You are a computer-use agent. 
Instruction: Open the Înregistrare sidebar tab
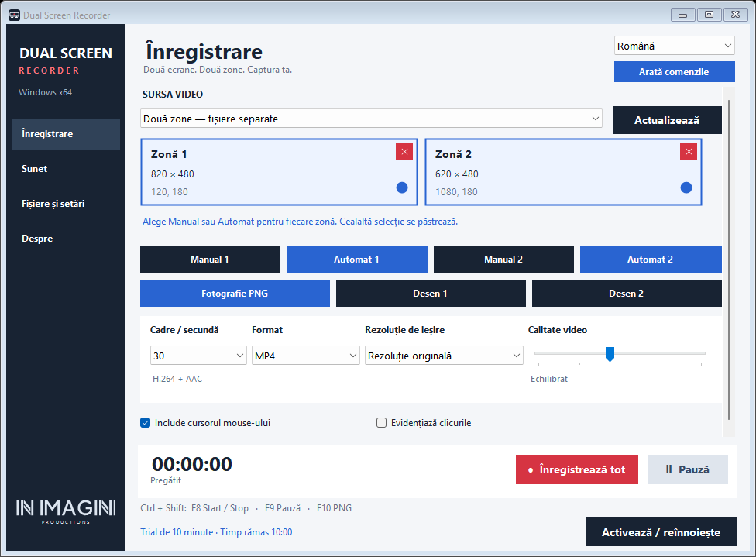[66, 134]
